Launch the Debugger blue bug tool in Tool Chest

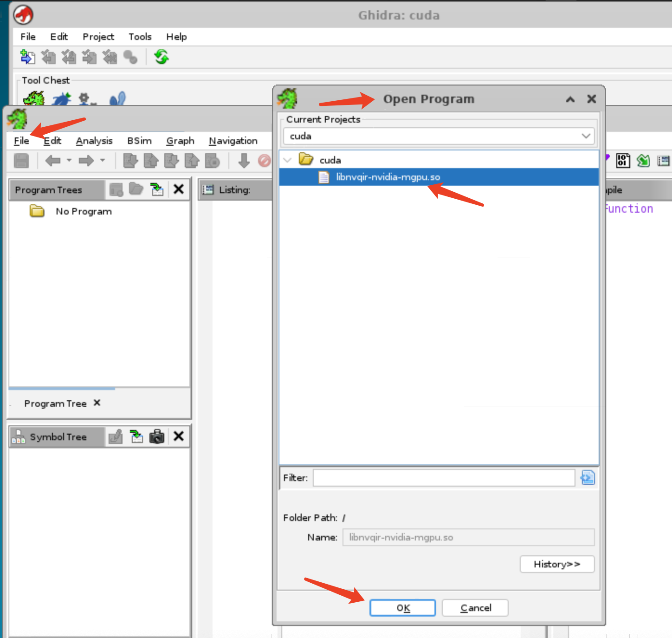(62, 99)
